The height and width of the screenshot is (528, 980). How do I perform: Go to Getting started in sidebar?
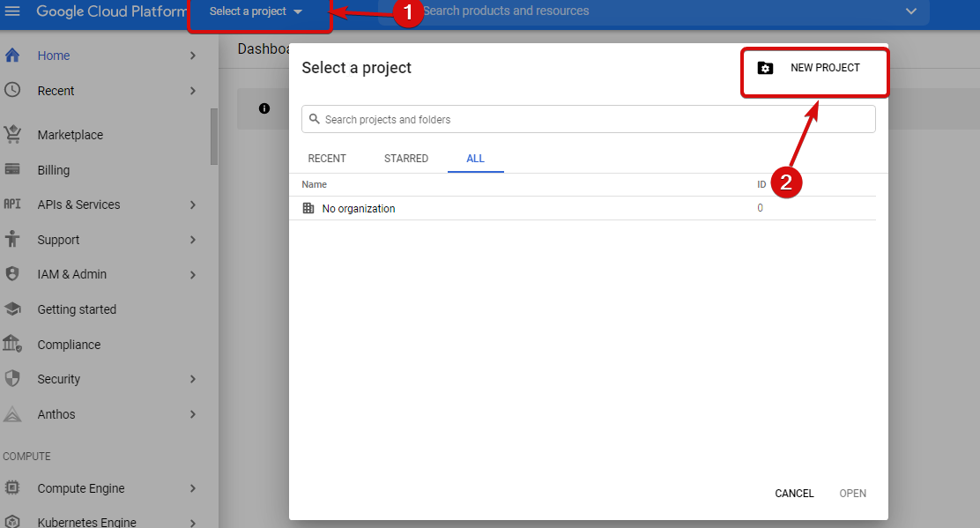77,309
